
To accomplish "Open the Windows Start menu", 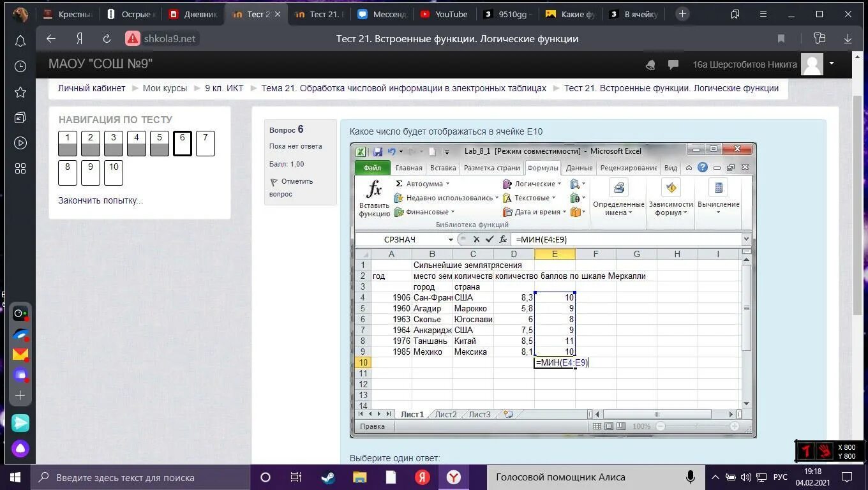I will point(15,477).
